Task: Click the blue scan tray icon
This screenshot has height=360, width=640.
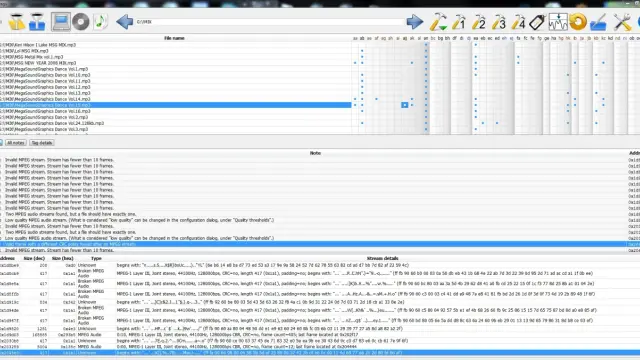Action: [x=598, y=22]
